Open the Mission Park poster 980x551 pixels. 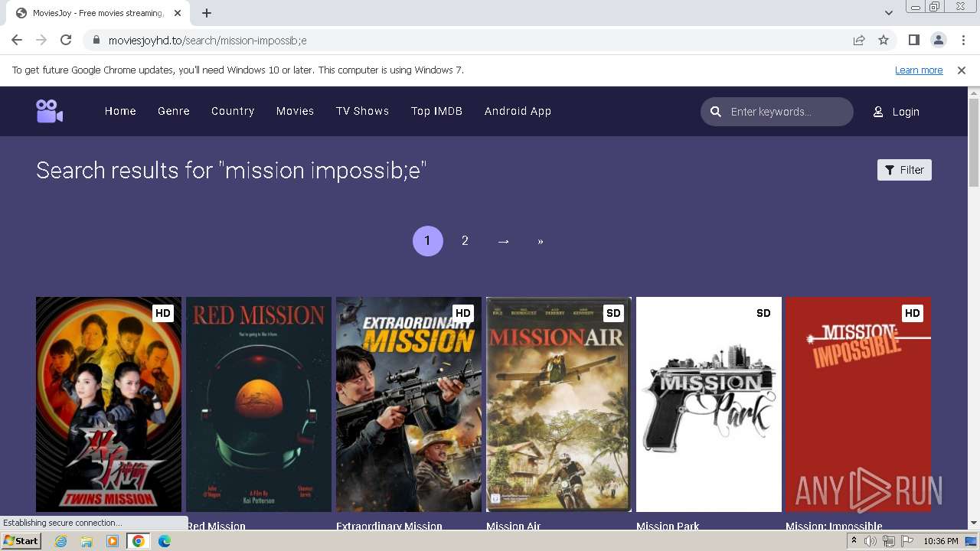click(x=709, y=404)
